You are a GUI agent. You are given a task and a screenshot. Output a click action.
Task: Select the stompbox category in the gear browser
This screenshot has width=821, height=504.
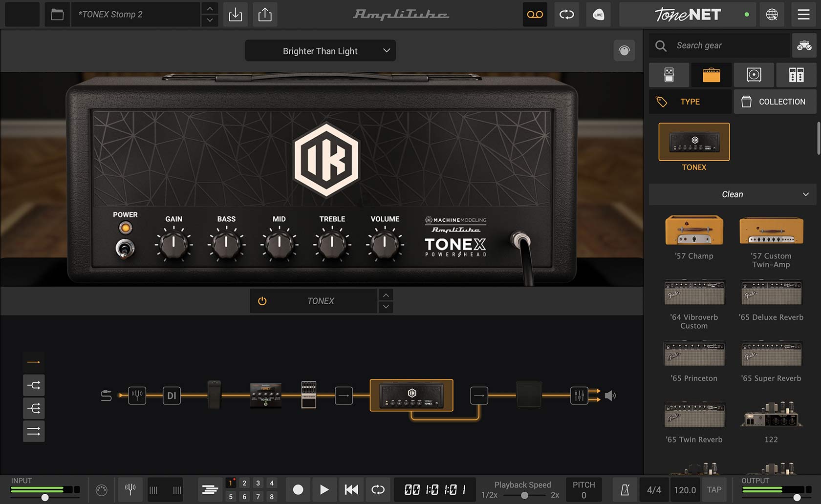point(669,75)
